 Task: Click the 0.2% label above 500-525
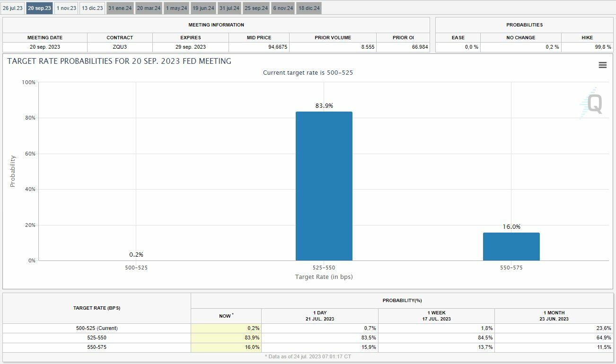[136, 254]
